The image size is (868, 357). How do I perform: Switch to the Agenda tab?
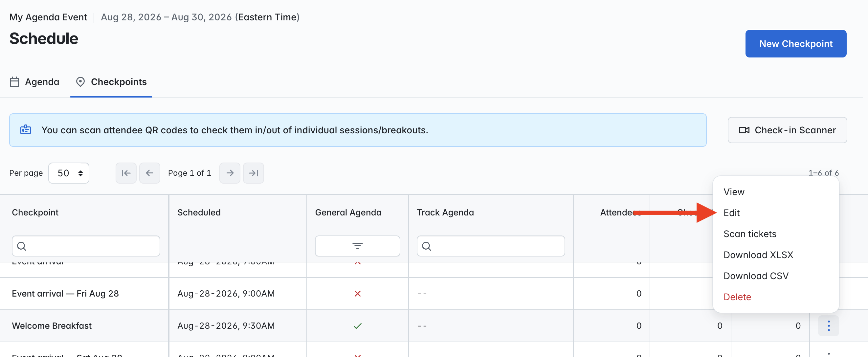coord(35,82)
